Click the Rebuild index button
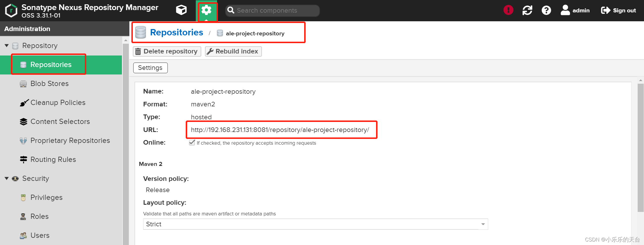The height and width of the screenshot is (245, 644). tap(233, 51)
